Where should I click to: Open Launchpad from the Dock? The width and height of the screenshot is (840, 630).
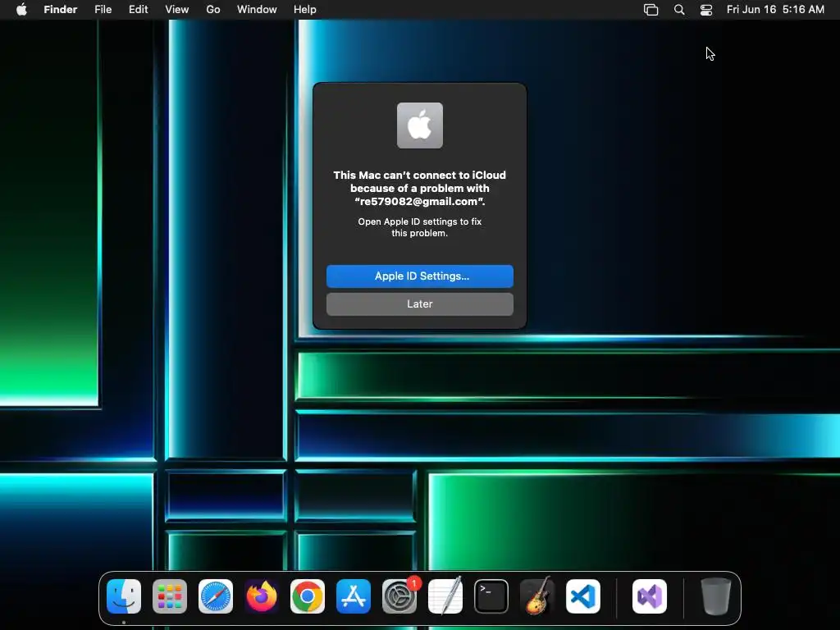[170, 596]
